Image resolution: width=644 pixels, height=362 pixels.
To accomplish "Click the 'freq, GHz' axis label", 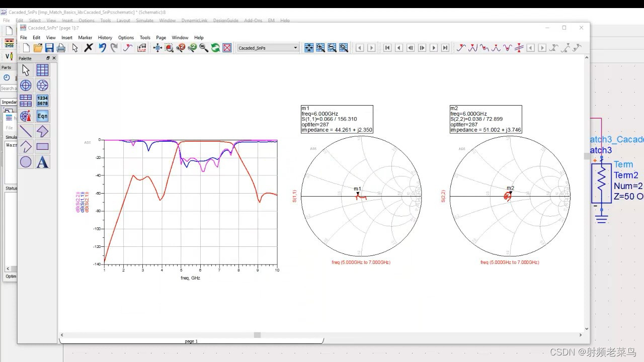I will point(190,278).
